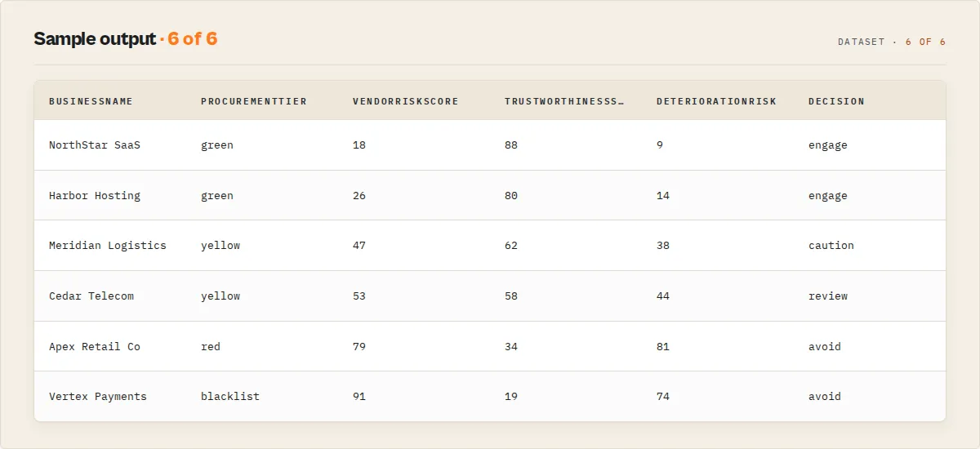Click trustworthiness value 19
Screen dimensions: 980x449
[511, 397]
